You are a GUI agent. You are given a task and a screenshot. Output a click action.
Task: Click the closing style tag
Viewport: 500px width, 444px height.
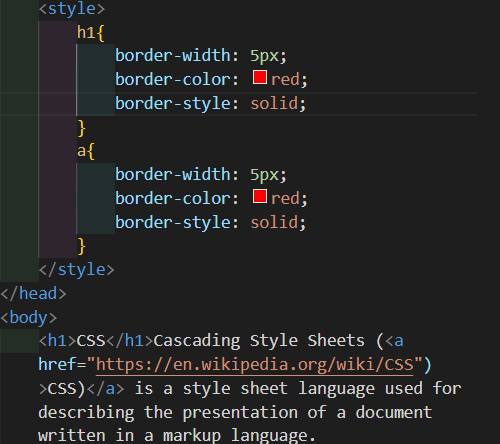coord(77,269)
